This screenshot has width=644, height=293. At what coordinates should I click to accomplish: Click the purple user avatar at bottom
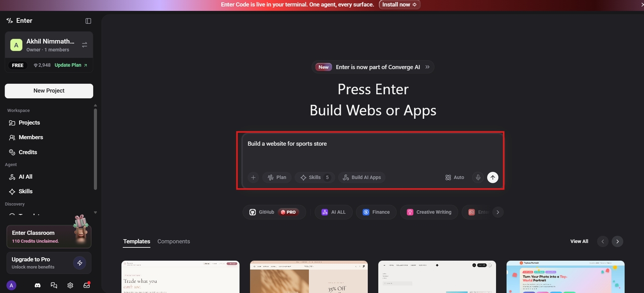click(12, 285)
